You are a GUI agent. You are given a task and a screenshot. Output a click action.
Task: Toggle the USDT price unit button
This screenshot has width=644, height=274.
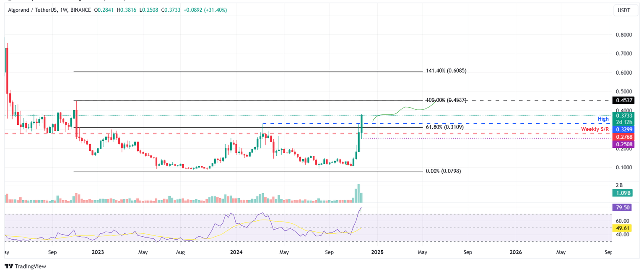click(625, 10)
